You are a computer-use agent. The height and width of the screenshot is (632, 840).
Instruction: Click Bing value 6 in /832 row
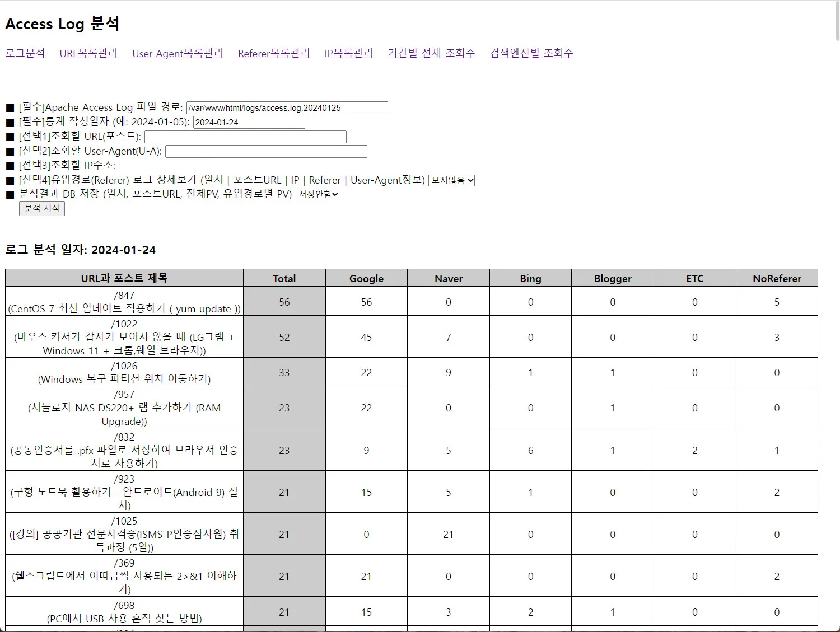point(530,450)
